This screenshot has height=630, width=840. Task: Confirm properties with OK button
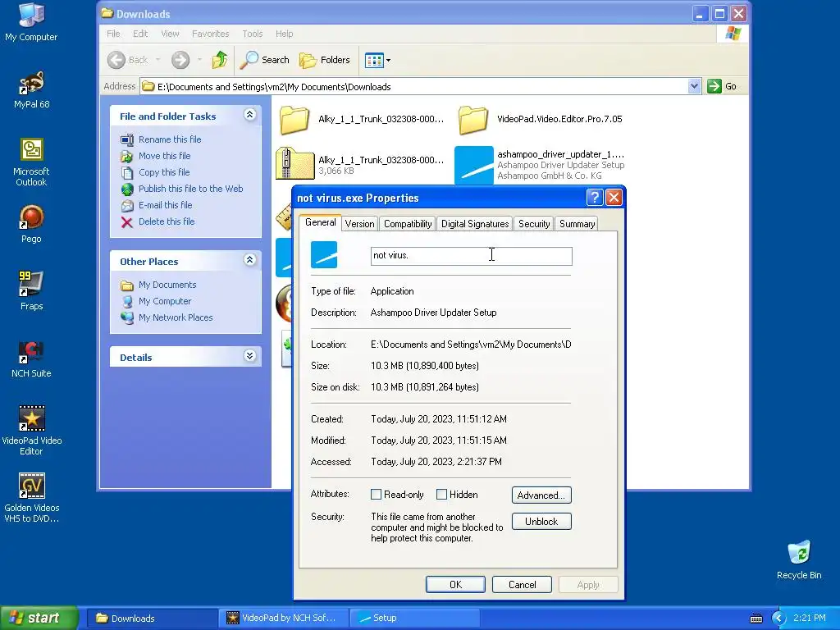point(455,584)
